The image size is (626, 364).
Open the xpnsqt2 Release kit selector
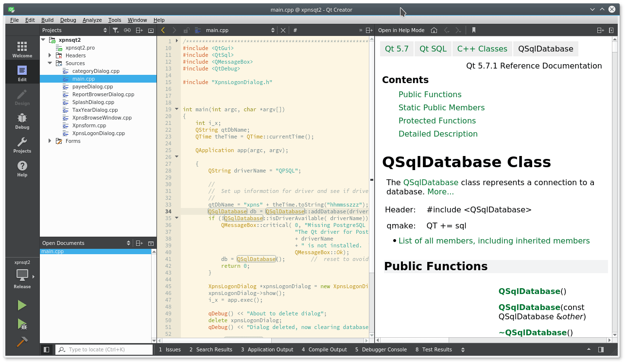pyautogui.click(x=22, y=276)
